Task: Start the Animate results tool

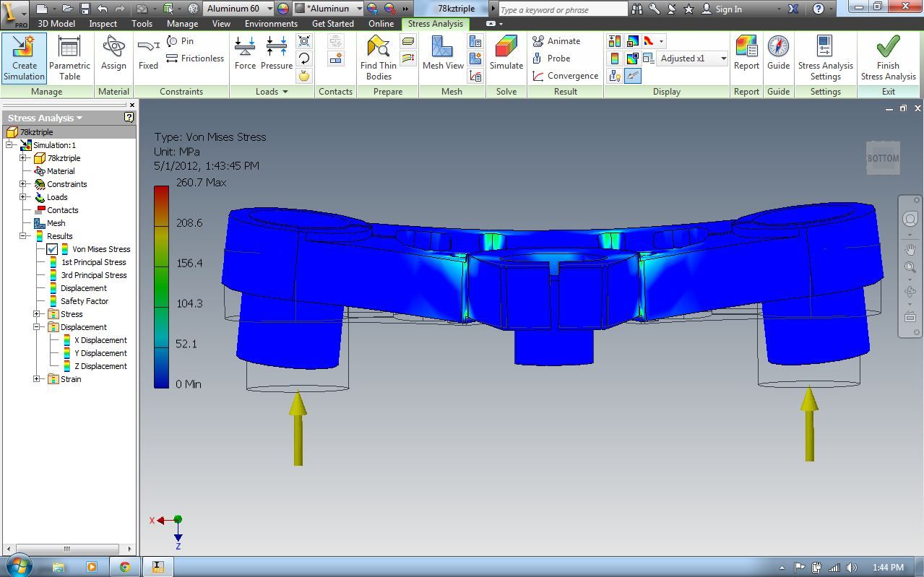Action: [x=554, y=40]
